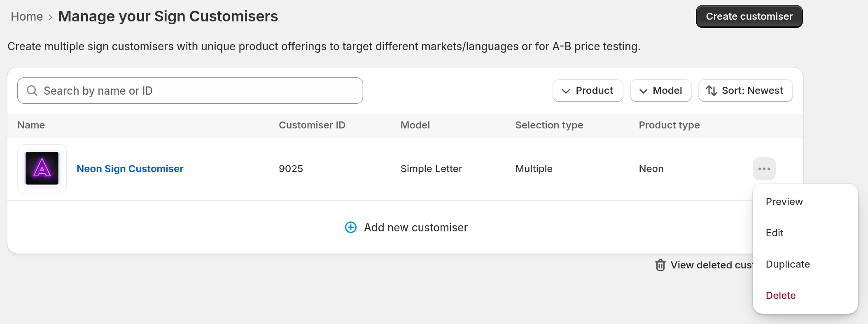The width and height of the screenshot is (868, 324).
Task: Expand the Product filter dropdown
Action: tap(588, 91)
